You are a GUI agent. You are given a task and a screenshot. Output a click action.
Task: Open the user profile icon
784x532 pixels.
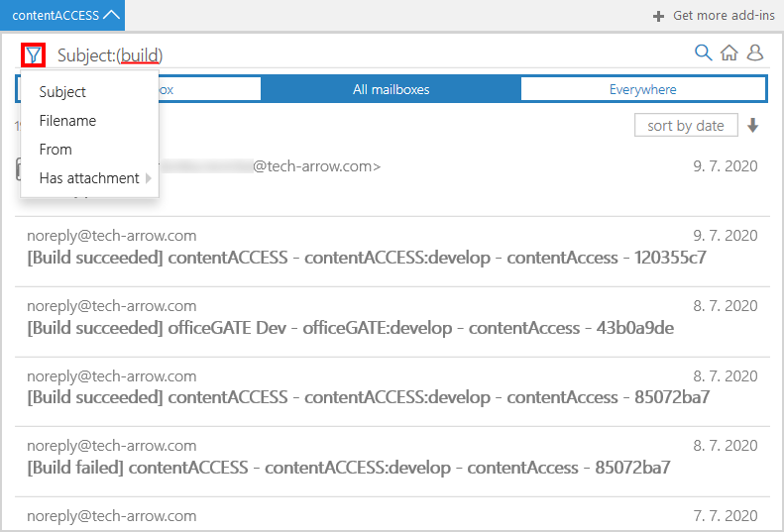pos(755,53)
